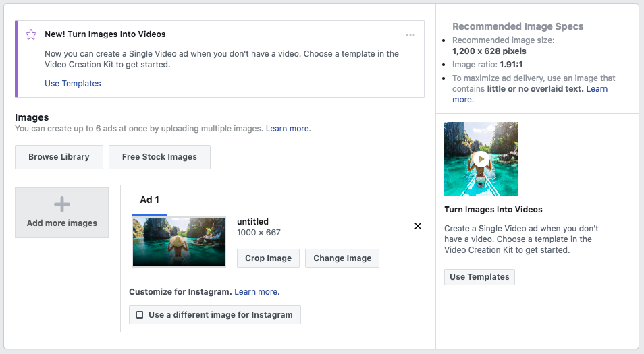Open Learn more beside Customize for Instagram
Viewport: 644px width, 354px height.
pyautogui.click(x=257, y=292)
